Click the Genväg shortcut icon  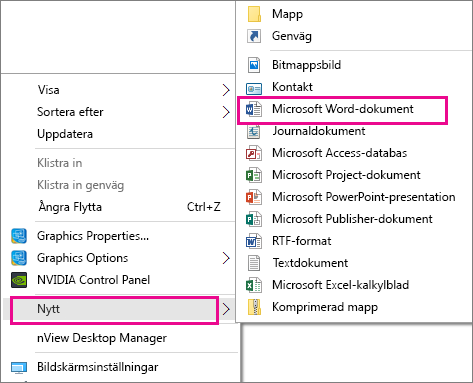tap(254, 36)
